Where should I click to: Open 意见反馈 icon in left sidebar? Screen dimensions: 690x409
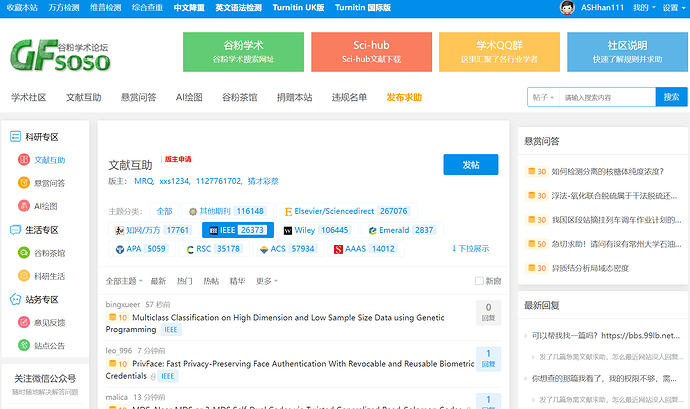point(24,322)
